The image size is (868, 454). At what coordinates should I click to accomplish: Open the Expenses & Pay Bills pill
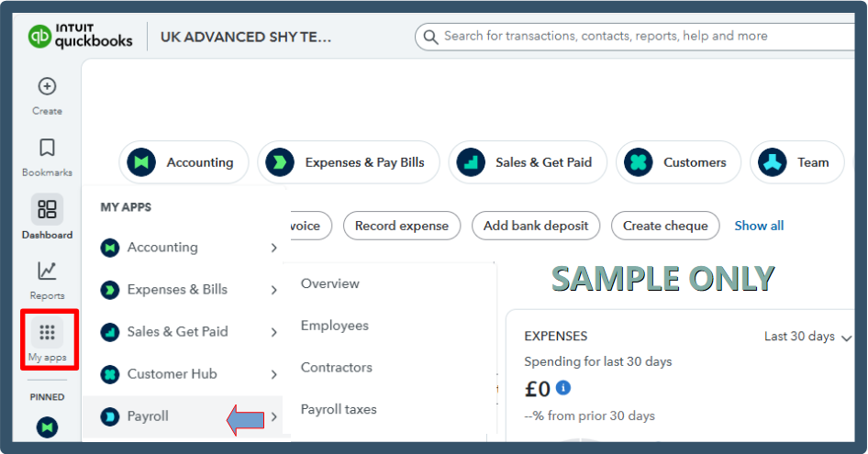click(348, 162)
